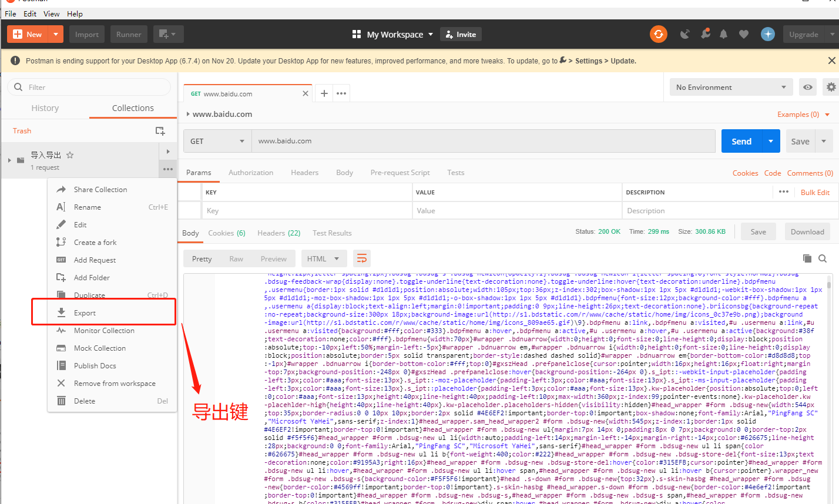The height and width of the screenshot is (504, 839).
Task: Select Add Folder menu entry
Action: [x=112, y=277]
